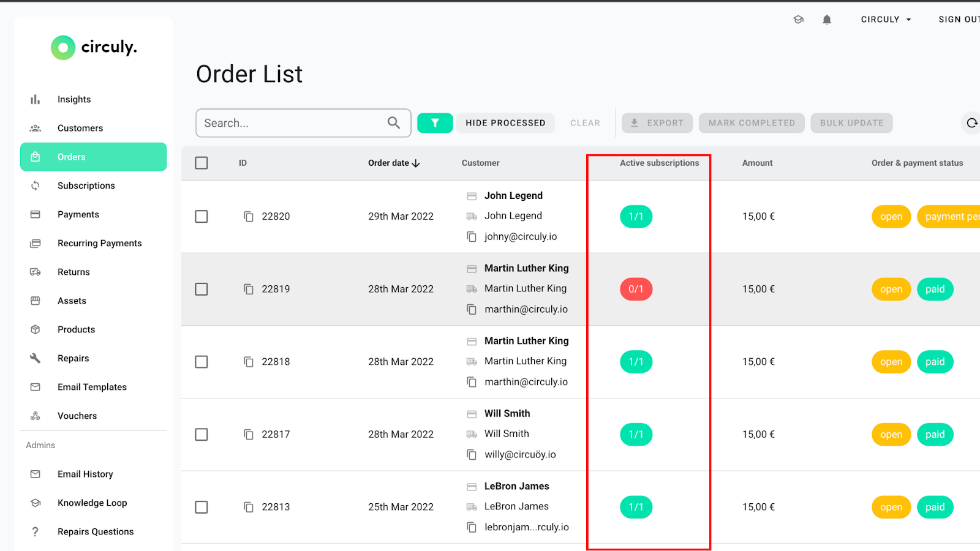The height and width of the screenshot is (551, 980).
Task: Click the filter funnel icon beside search
Action: pyautogui.click(x=435, y=122)
